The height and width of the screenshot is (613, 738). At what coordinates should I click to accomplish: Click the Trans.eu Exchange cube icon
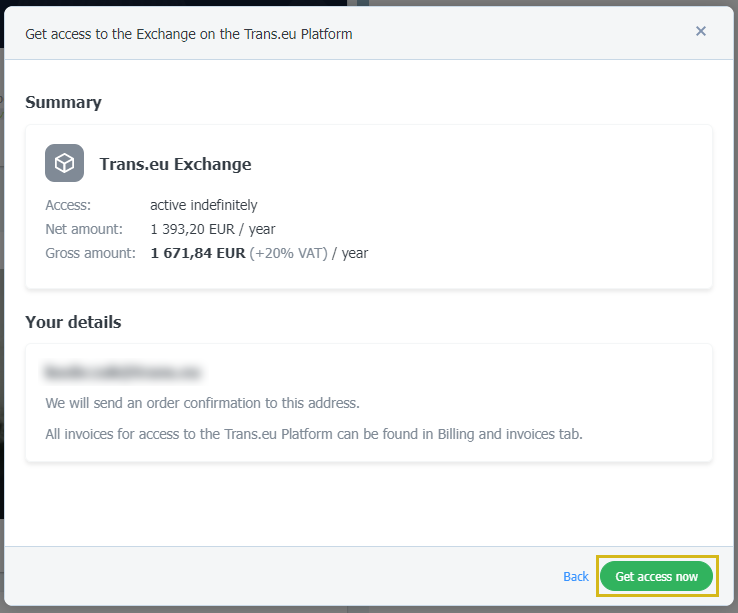point(64,163)
